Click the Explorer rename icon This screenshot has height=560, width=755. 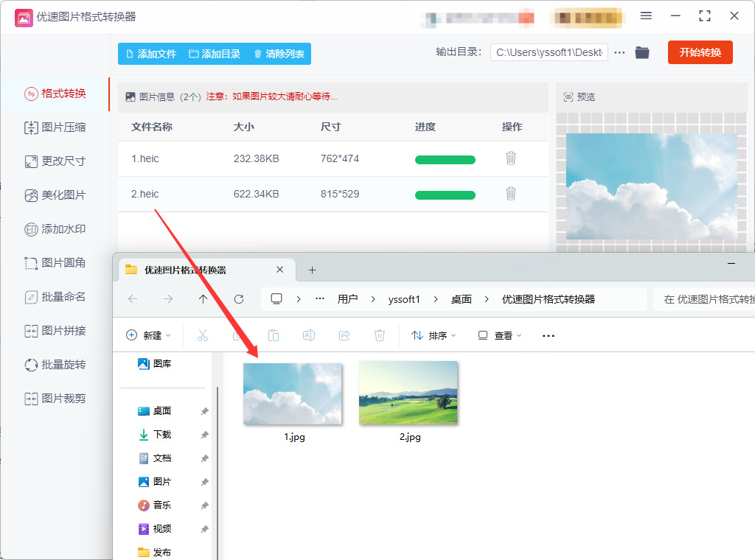[309, 335]
